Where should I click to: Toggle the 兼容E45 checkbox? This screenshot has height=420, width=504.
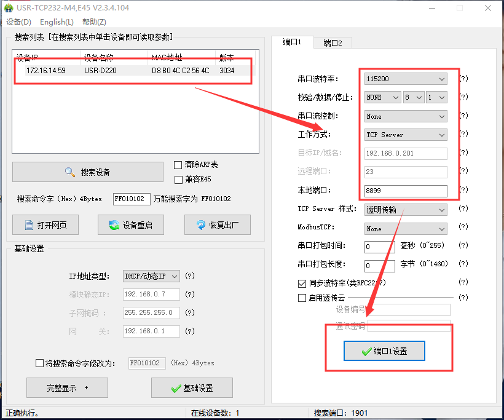coord(178,180)
